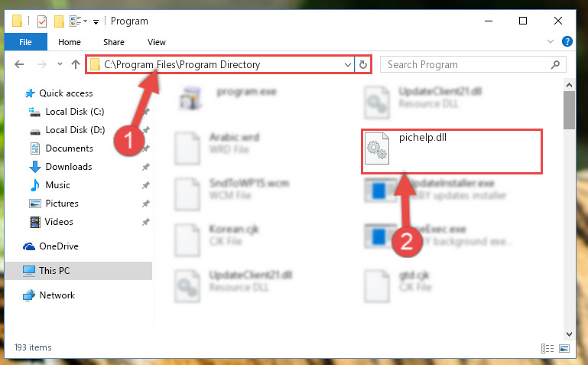Open the File menu
The width and height of the screenshot is (588, 365).
click(x=25, y=42)
